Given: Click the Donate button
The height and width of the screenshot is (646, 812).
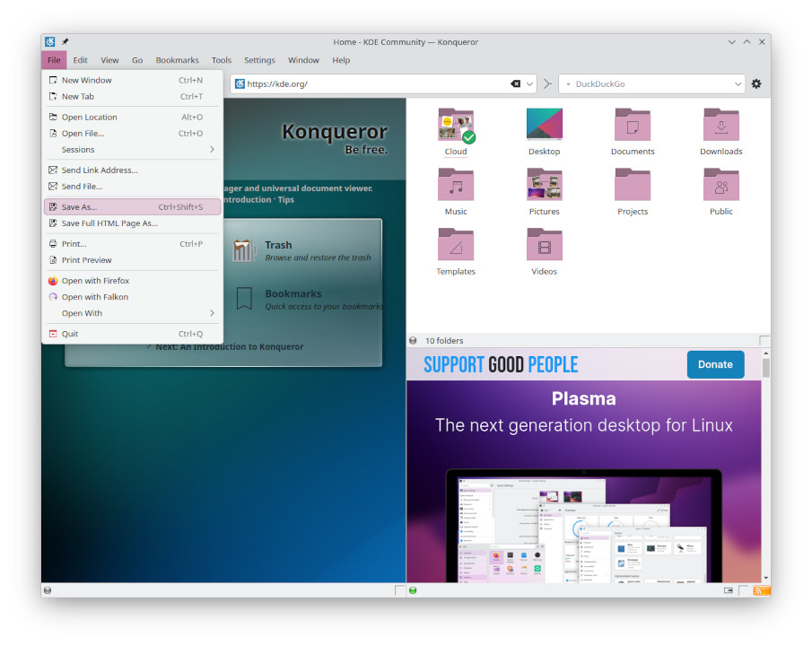Looking at the screenshot, I should 715,364.
